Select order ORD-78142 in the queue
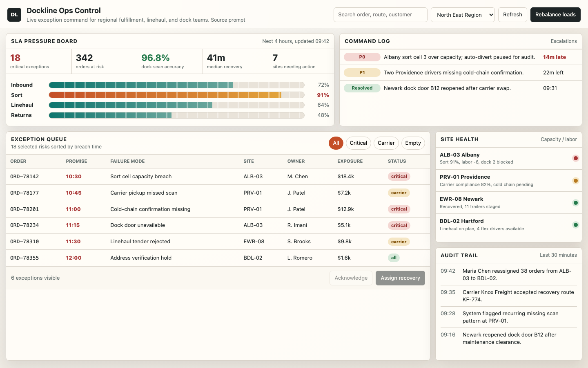The image size is (588, 368). click(218, 177)
